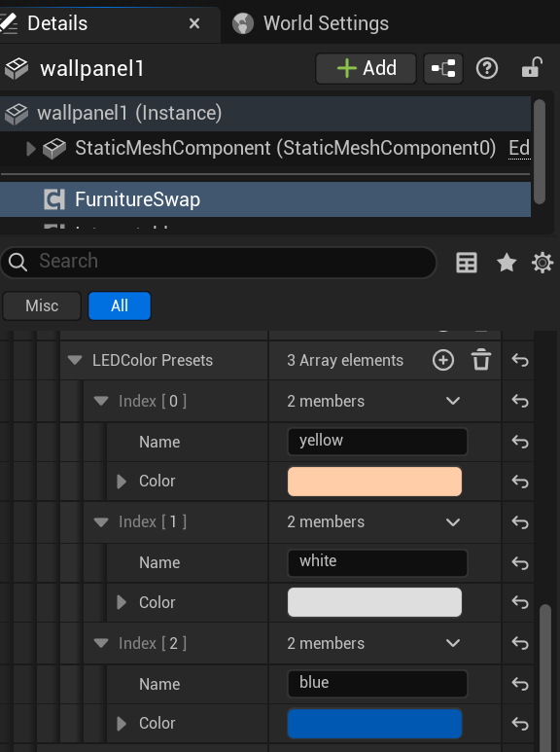Open the details settings gear icon
This screenshot has width=560, height=752.
click(x=542, y=263)
